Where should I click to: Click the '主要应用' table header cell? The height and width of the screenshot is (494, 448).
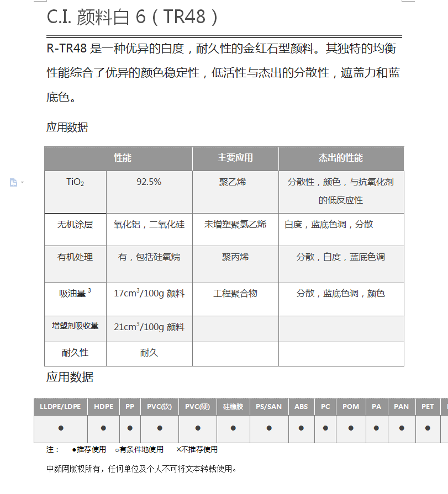pos(235,158)
